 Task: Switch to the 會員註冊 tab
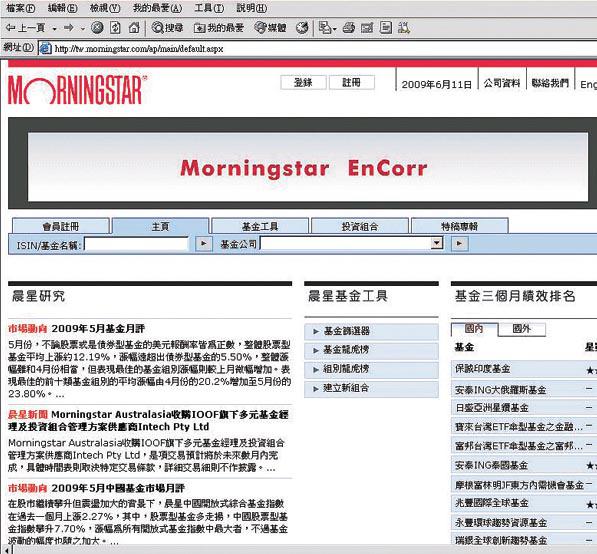61,226
